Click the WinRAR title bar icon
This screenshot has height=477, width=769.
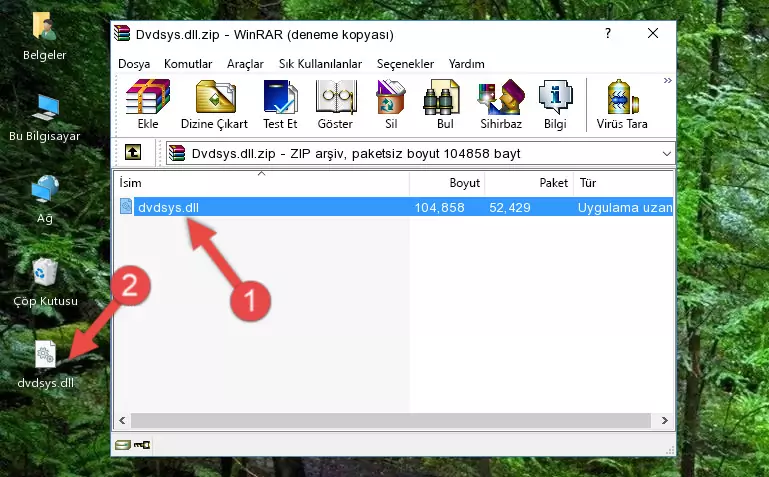[122, 34]
